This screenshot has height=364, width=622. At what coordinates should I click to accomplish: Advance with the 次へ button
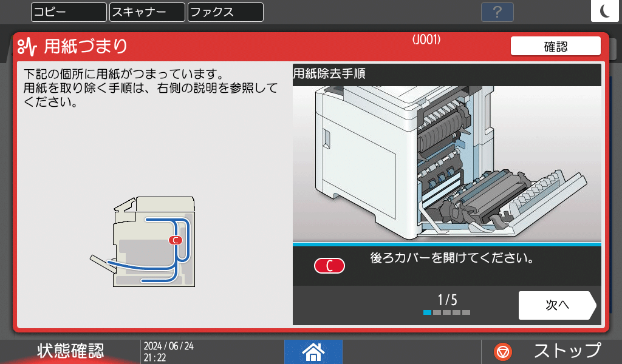556,305
